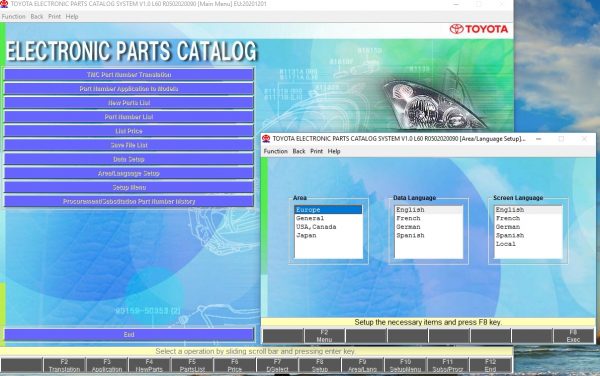
Task: Minimize the Area/Language Setup window
Action: point(538,139)
